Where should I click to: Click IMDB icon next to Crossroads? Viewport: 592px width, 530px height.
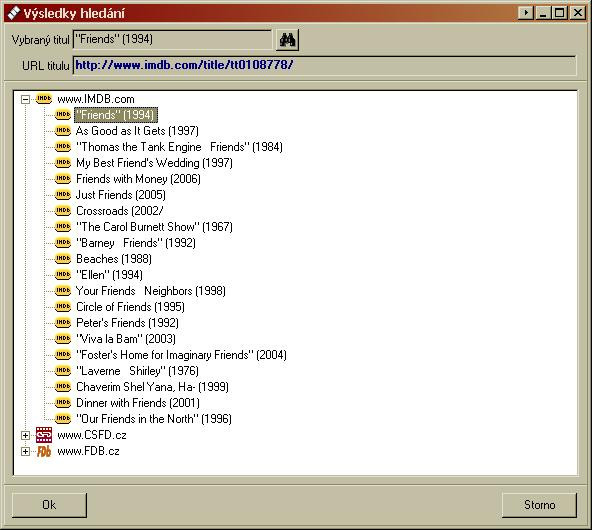[63, 211]
